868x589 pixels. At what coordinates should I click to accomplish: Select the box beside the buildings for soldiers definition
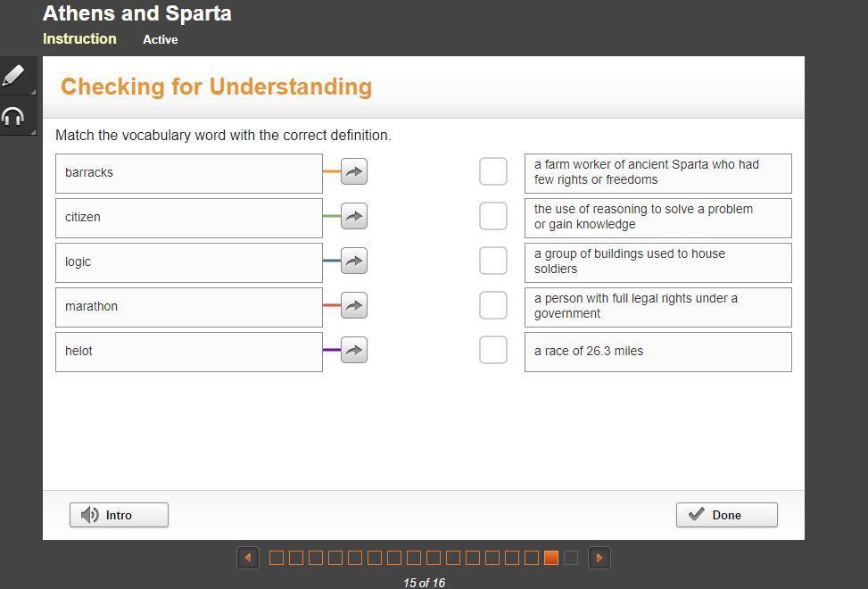(493, 261)
